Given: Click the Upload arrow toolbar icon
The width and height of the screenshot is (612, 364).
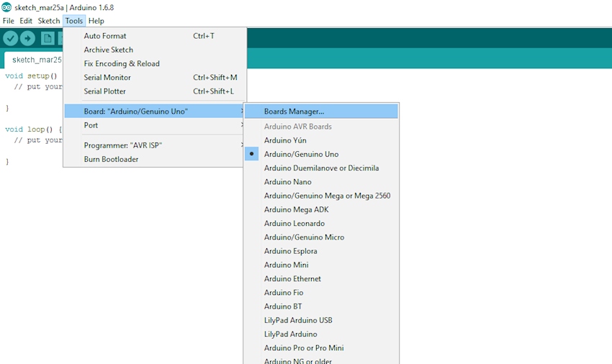Looking at the screenshot, I should tap(27, 38).
